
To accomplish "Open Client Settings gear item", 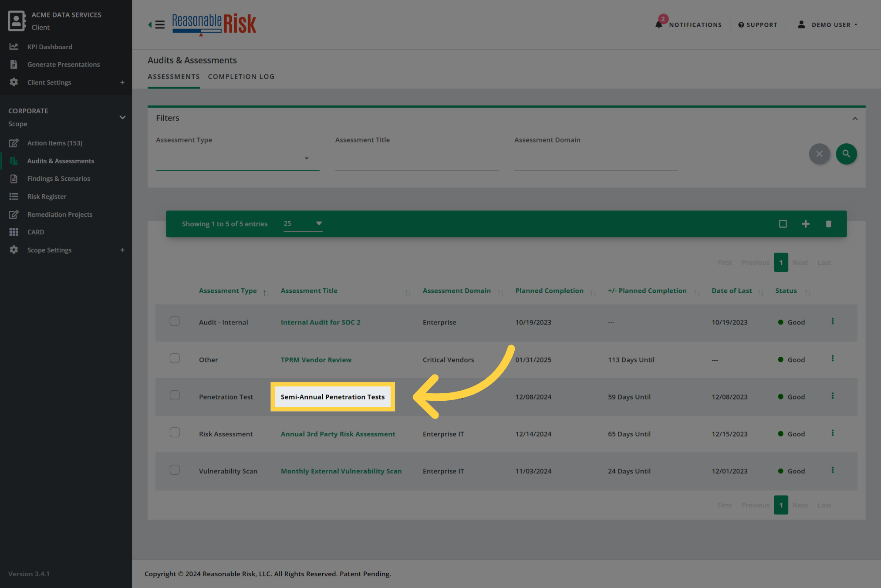I will [49, 82].
